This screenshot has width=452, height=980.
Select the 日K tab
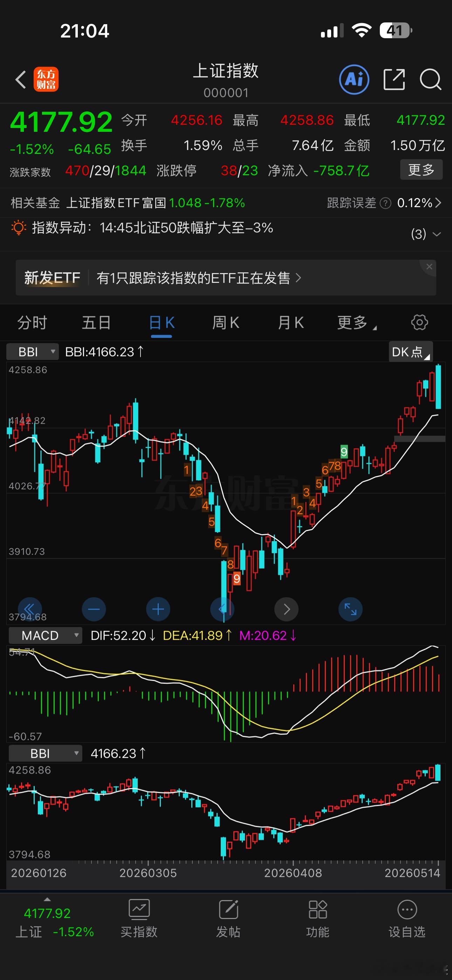(x=162, y=322)
